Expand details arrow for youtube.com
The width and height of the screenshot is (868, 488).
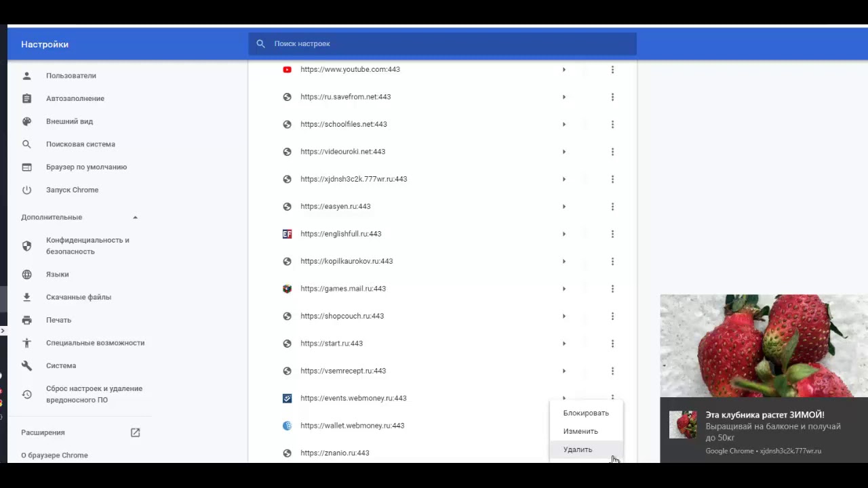pyautogui.click(x=564, y=70)
